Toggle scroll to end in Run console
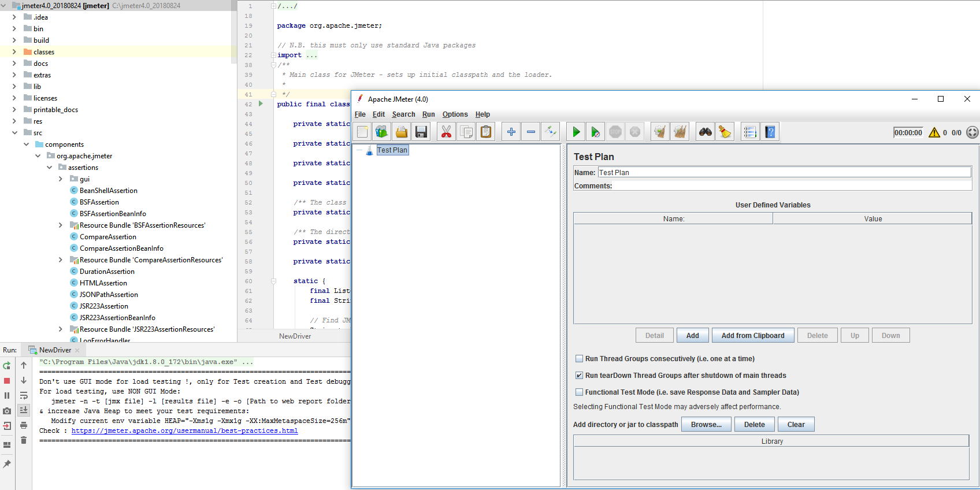The width and height of the screenshot is (980, 490). point(24,410)
